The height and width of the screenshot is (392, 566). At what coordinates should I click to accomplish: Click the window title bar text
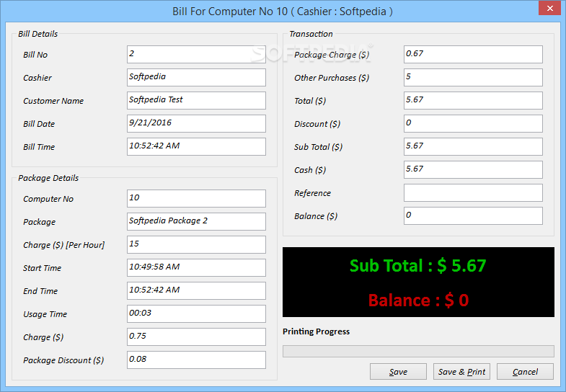point(282,12)
